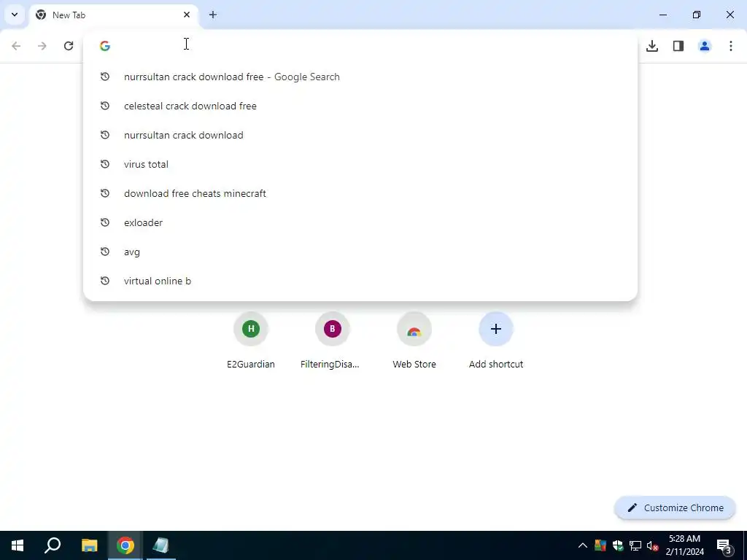Click Customize Chrome button
Screen dimensions: 747x560
coord(675,507)
